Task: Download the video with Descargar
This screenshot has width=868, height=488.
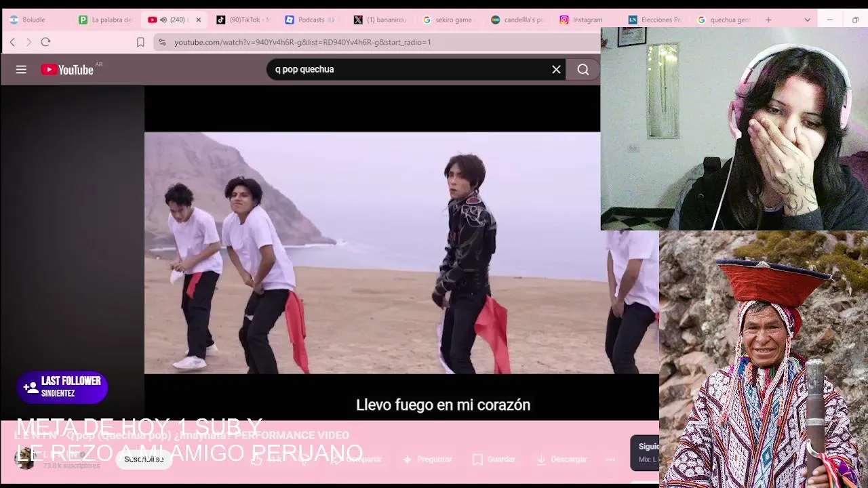Action: pyautogui.click(x=561, y=459)
